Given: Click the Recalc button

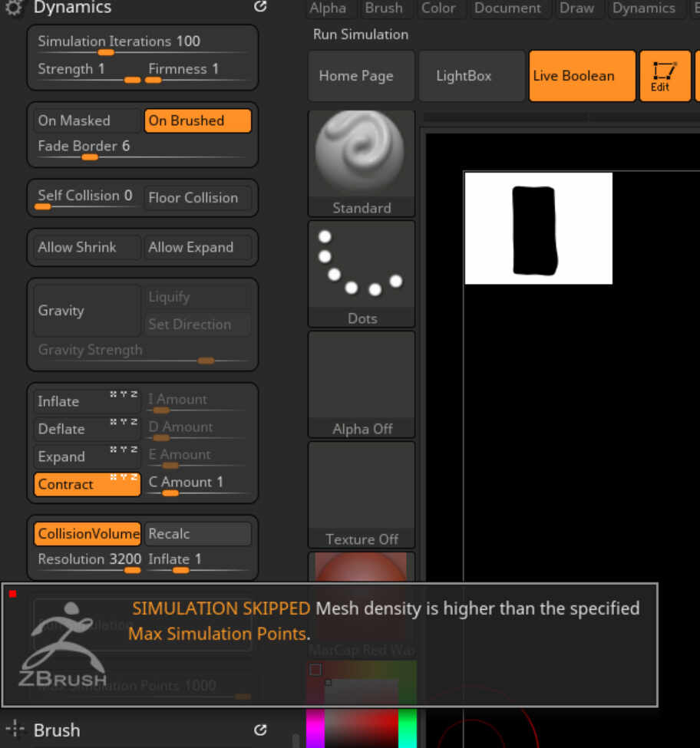Looking at the screenshot, I should [x=197, y=534].
